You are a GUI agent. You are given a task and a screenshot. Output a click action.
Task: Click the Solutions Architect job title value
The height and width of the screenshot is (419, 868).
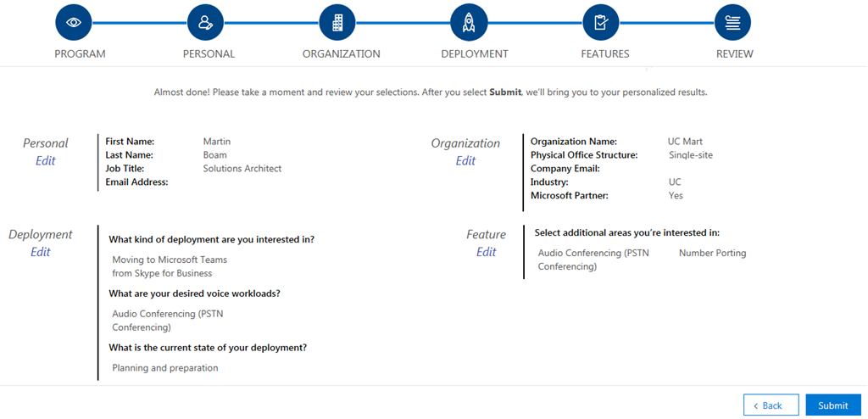coord(242,169)
